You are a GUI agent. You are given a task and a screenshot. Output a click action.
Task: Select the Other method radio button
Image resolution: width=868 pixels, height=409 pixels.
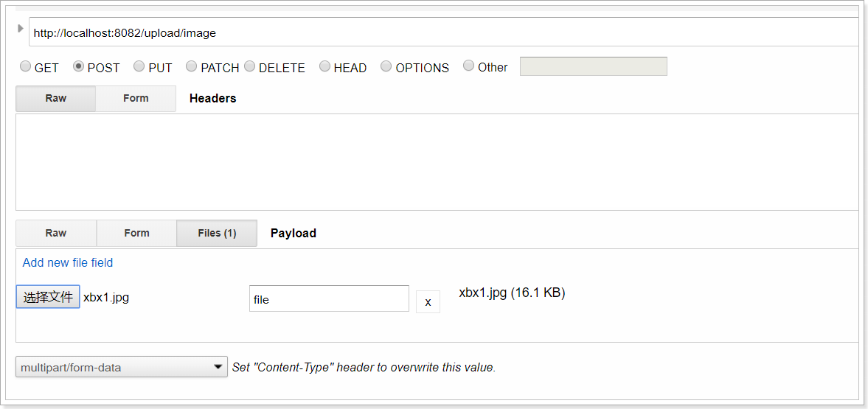tap(469, 66)
